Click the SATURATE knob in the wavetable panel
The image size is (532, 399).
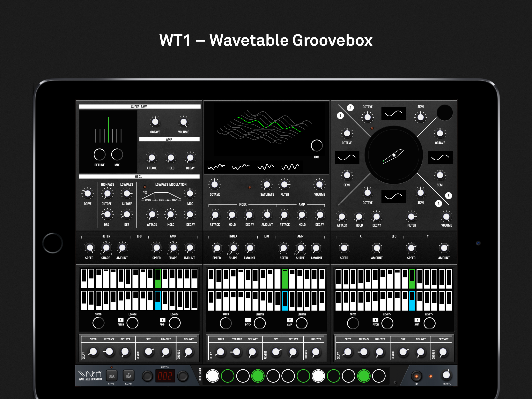click(267, 184)
